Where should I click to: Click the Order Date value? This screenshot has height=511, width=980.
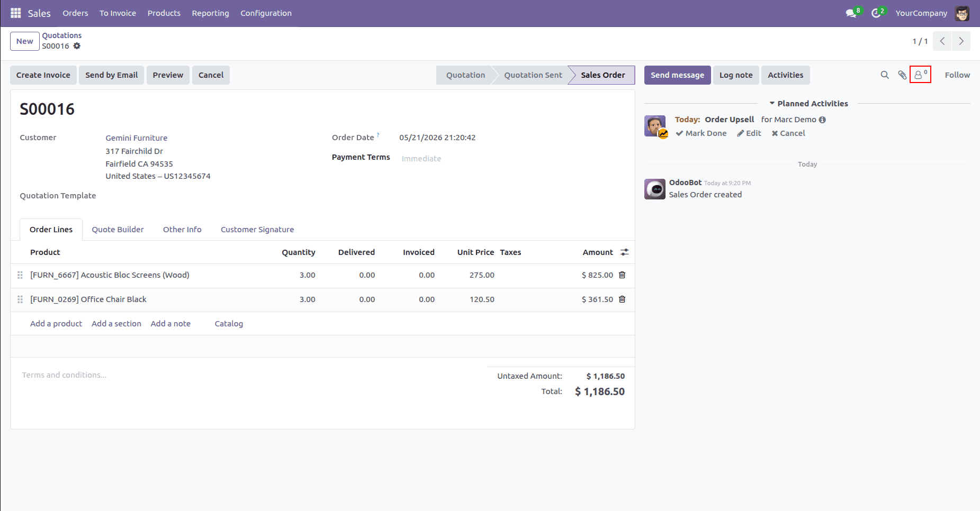point(437,138)
